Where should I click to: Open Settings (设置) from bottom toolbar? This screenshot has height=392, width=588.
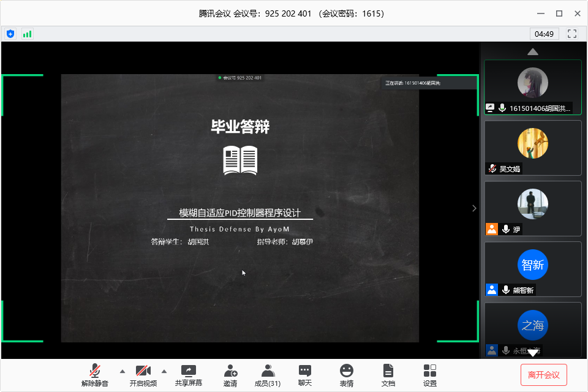pos(430,375)
